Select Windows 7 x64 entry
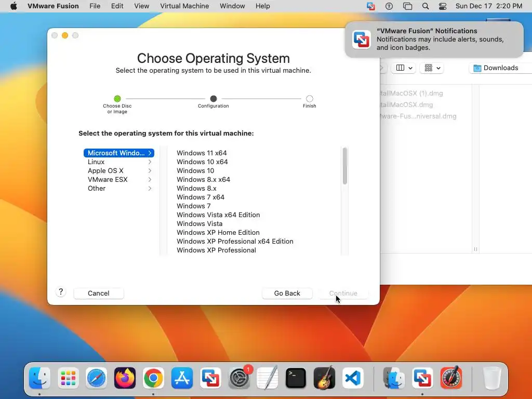 point(201,197)
